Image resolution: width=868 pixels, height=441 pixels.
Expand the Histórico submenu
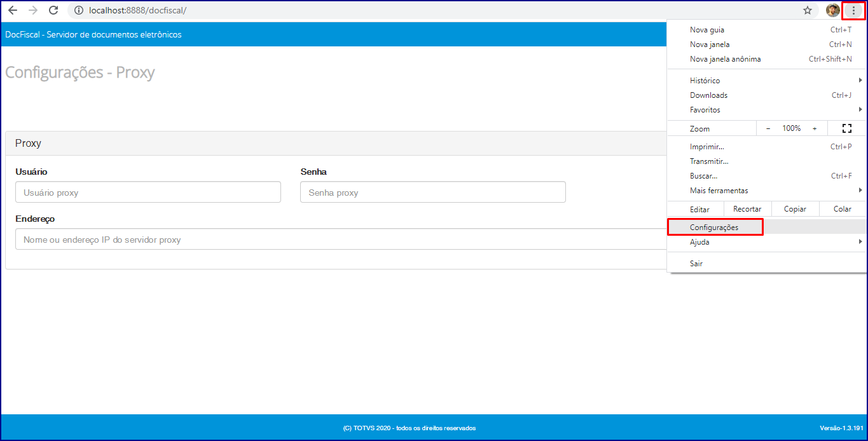[767, 81]
